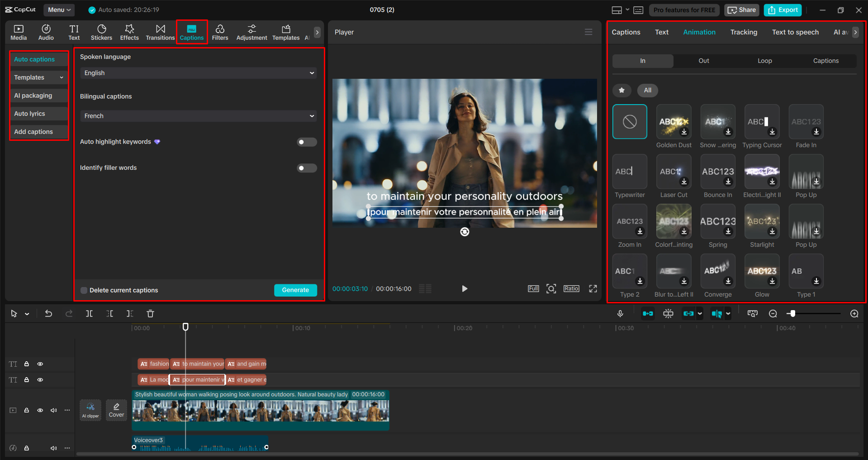Click the Generate button for captions

(295, 290)
